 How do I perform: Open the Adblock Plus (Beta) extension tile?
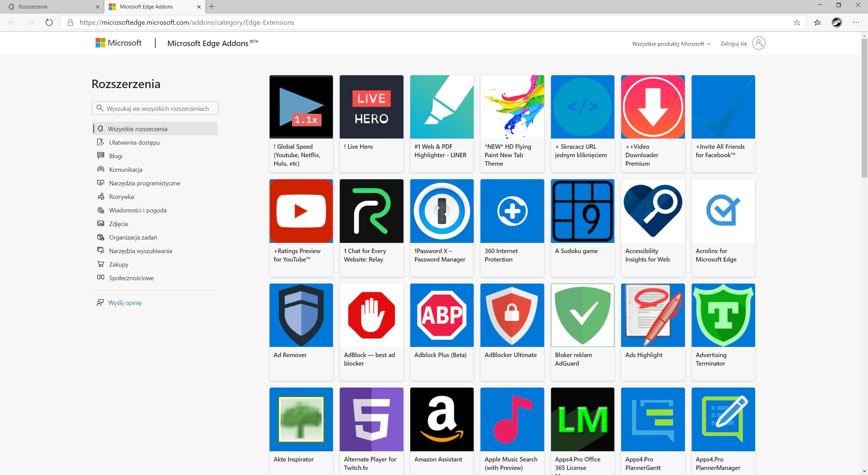441,315
